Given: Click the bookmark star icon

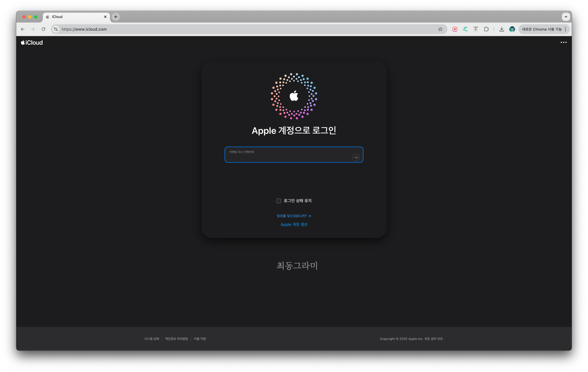Looking at the screenshot, I should point(440,29).
